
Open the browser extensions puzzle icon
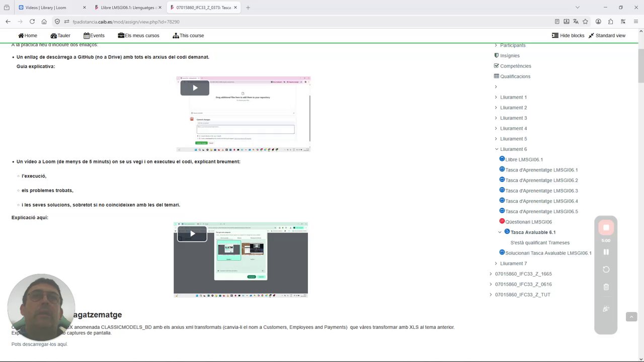point(611,22)
